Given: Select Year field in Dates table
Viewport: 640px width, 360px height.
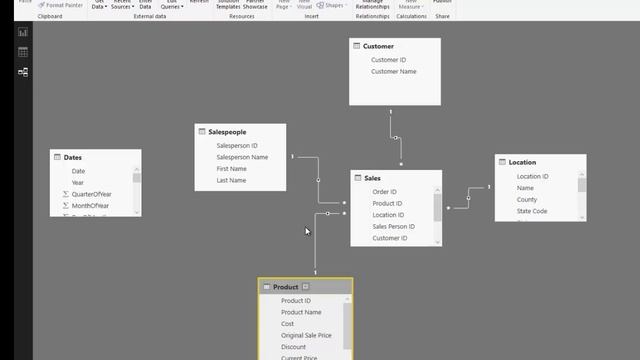Looking at the screenshot, I should [x=77, y=182].
